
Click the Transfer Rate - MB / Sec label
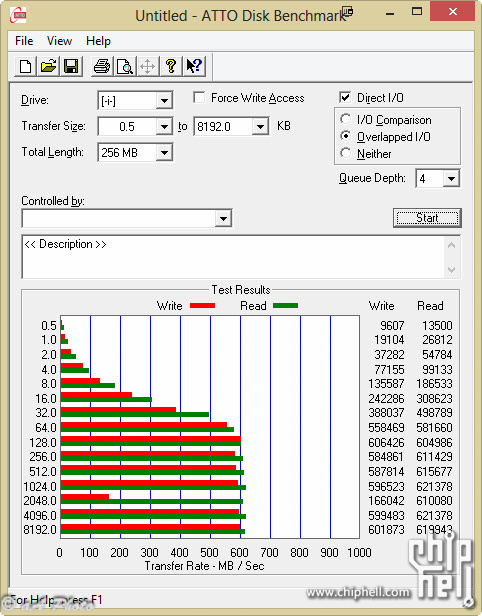pos(204,566)
